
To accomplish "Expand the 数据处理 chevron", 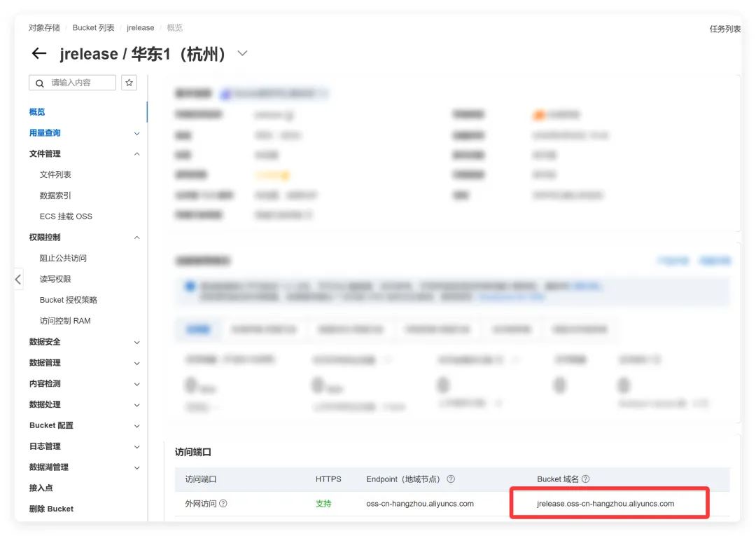I will click(137, 405).
